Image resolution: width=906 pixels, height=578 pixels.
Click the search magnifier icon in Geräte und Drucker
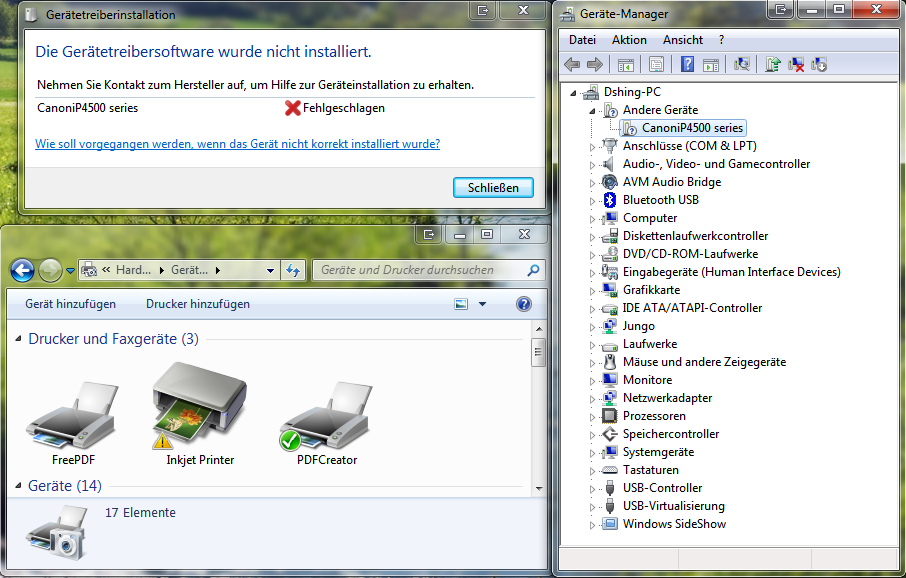tap(533, 270)
